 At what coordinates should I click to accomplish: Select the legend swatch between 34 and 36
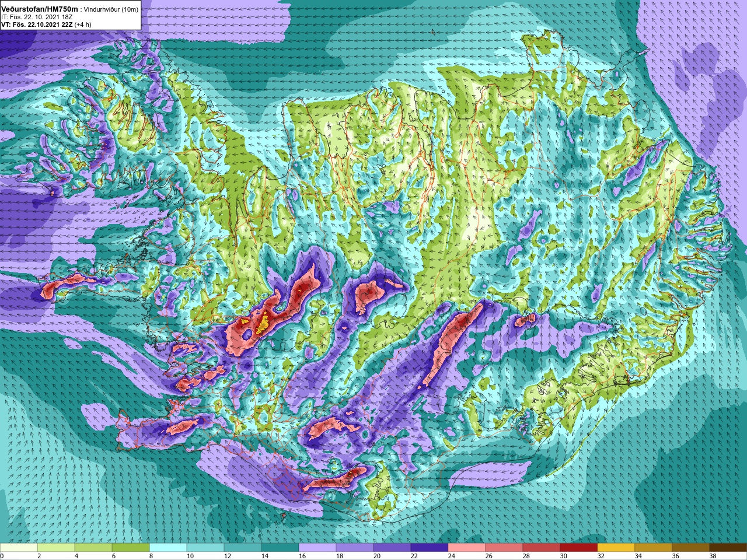[x=654, y=547]
